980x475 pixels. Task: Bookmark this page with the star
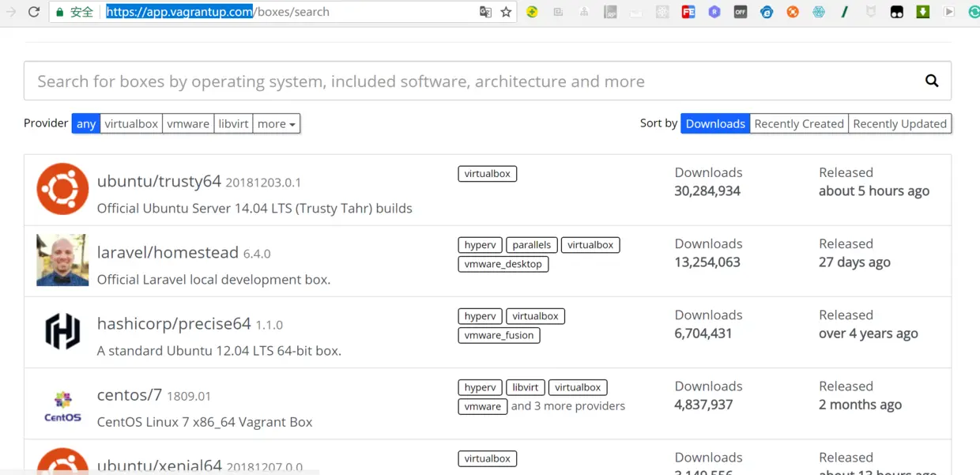tap(507, 12)
